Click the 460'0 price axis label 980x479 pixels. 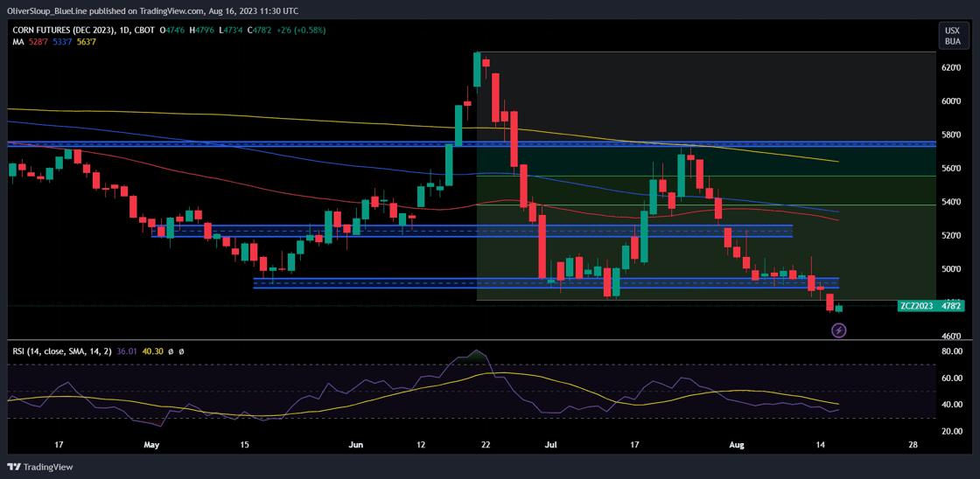[x=950, y=336]
